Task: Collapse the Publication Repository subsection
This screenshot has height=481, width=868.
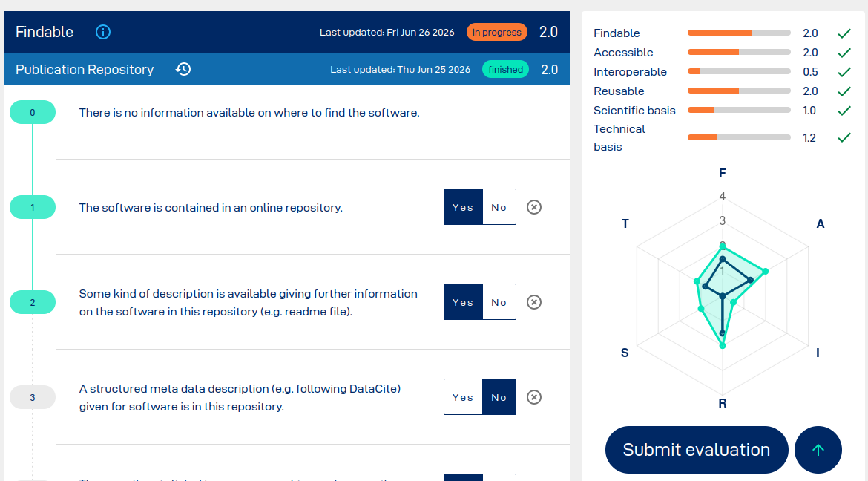Action: click(287, 69)
